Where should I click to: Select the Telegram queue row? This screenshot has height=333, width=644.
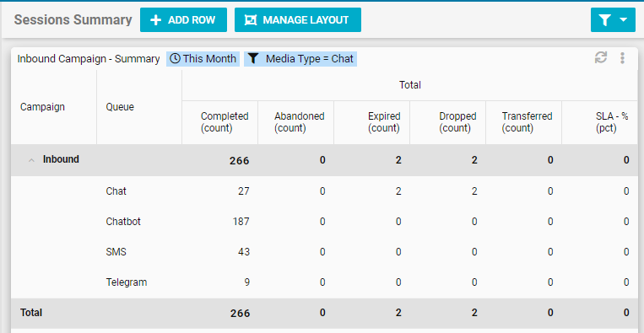pos(324,282)
